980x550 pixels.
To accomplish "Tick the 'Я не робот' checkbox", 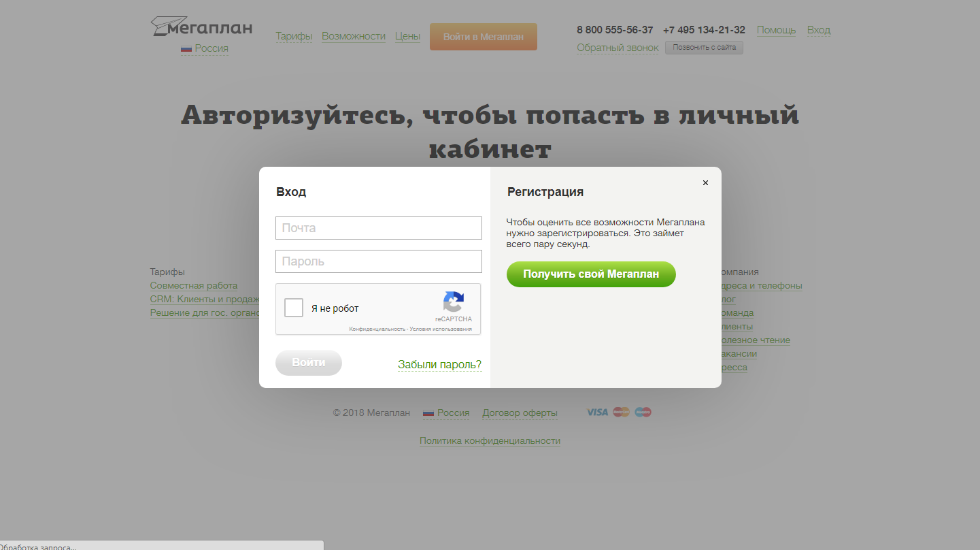I will point(294,308).
